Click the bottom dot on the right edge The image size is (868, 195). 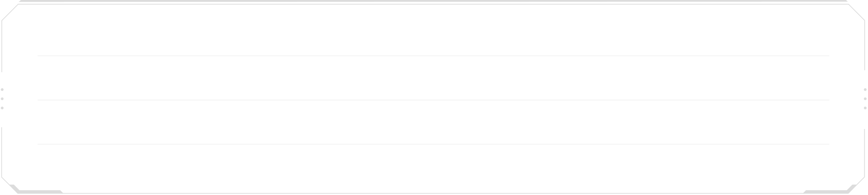click(x=865, y=108)
